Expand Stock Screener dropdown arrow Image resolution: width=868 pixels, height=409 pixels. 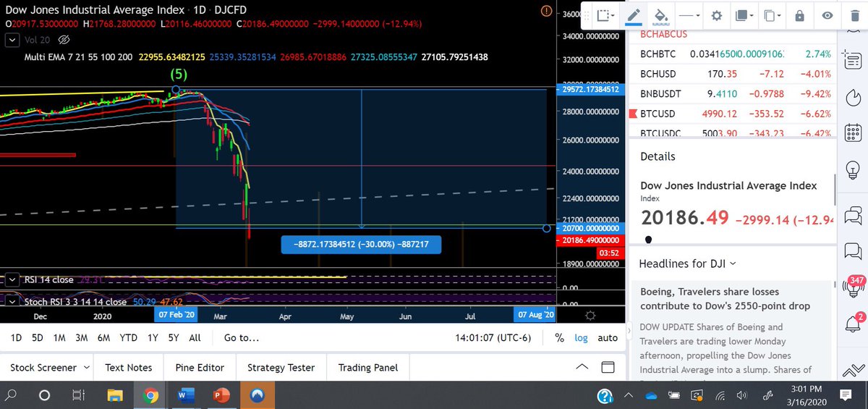coord(86,368)
